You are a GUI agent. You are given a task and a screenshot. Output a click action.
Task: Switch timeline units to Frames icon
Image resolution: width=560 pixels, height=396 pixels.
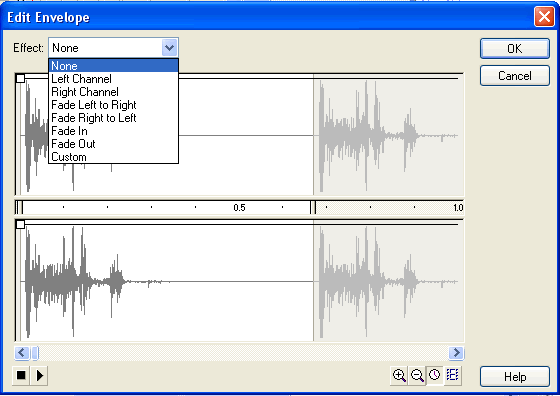tap(452, 375)
